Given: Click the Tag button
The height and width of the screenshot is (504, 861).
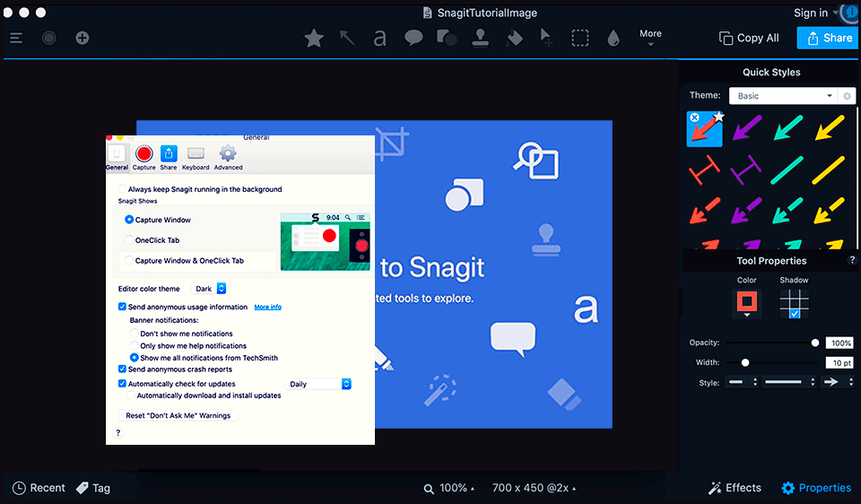Looking at the screenshot, I should 93,488.
